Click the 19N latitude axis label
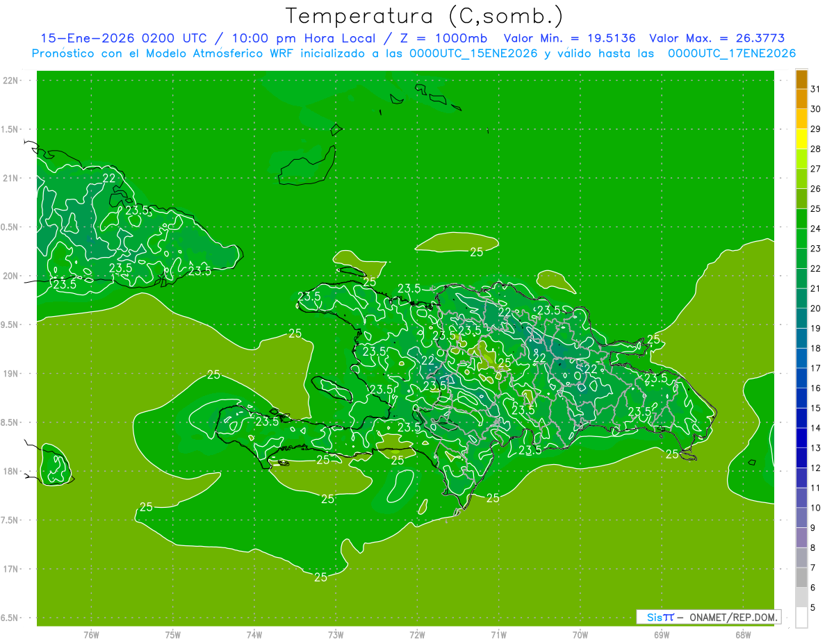Screen dimensions: 834x644 point(10,374)
